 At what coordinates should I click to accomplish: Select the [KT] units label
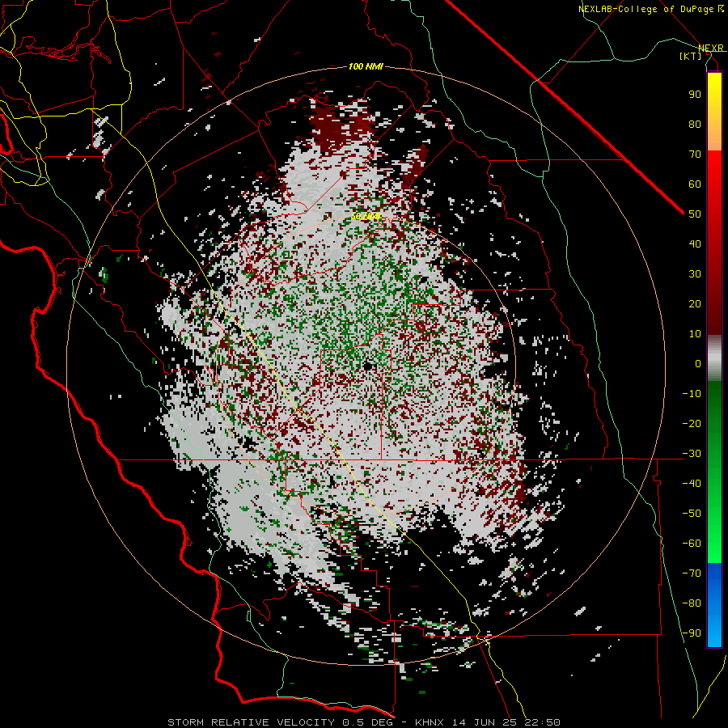pyautogui.click(x=691, y=56)
